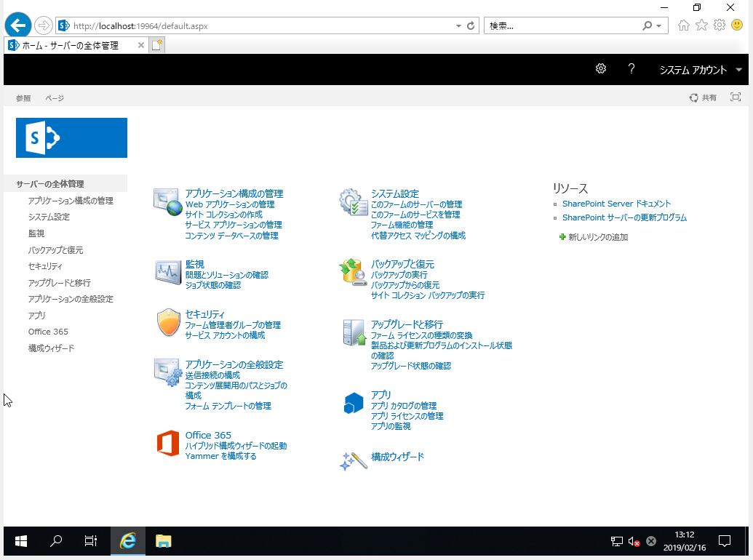Expand search provider dropdown arrow

(659, 26)
